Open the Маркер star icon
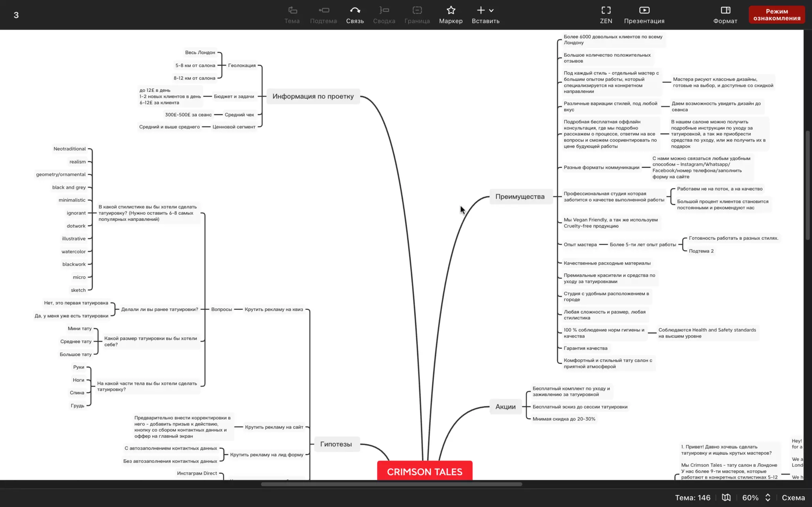 (451, 11)
